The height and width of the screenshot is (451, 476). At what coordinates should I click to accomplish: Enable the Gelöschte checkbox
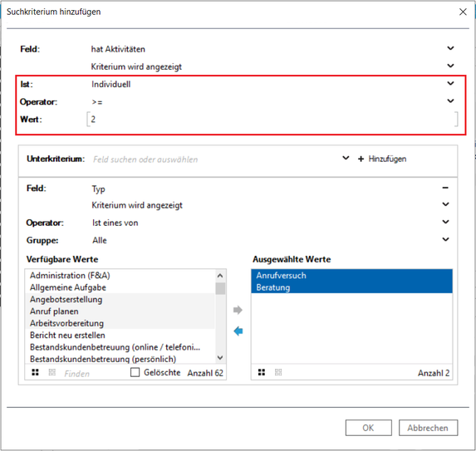(x=135, y=372)
